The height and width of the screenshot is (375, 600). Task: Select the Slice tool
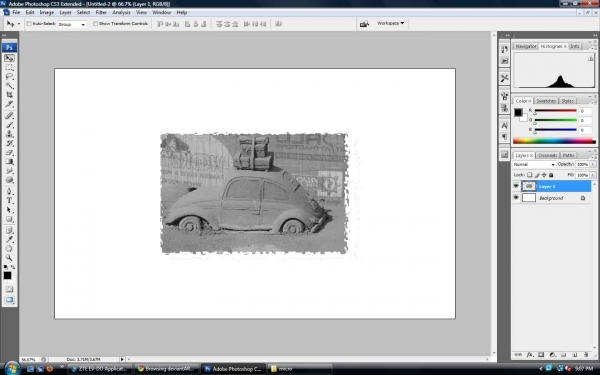(x=9, y=104)
